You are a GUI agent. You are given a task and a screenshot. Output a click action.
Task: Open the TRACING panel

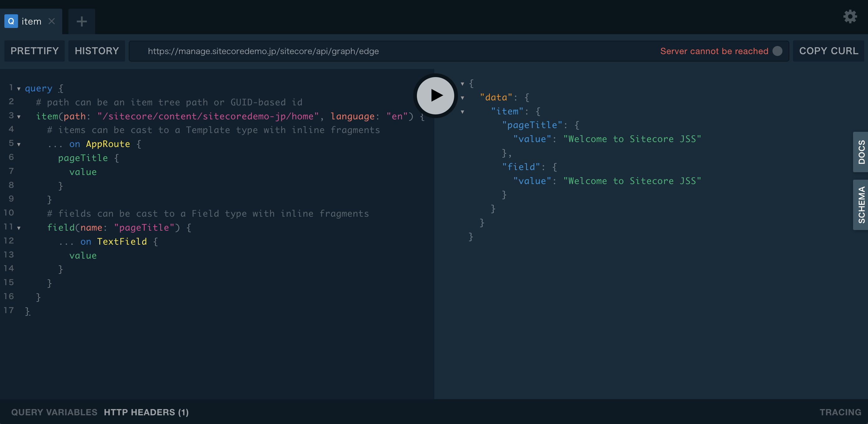(840, 412)
